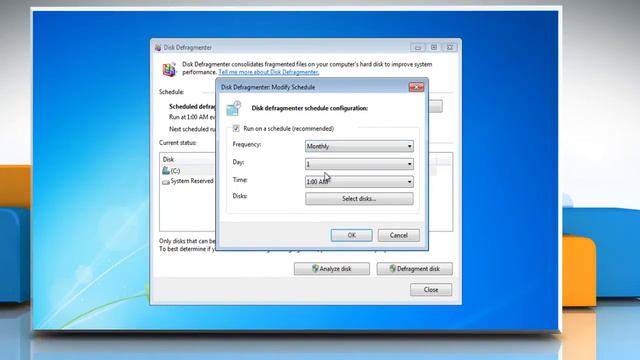
Task: Maximize the Disk Defragmenter window
Action: 434,47
